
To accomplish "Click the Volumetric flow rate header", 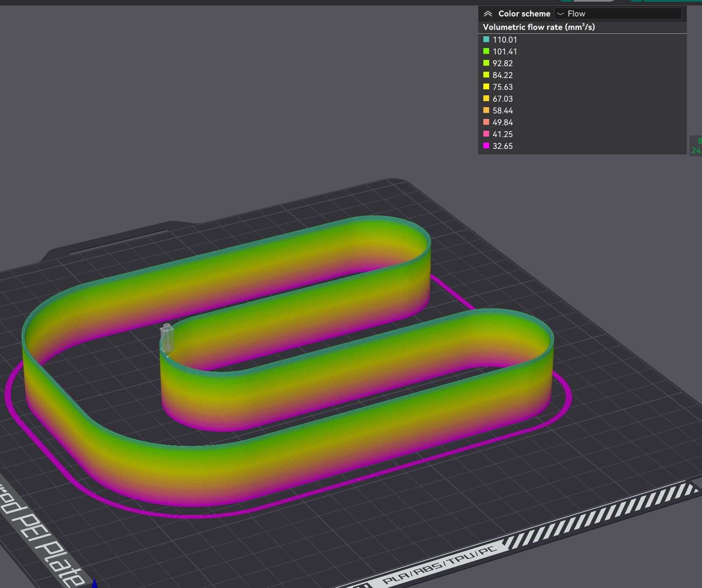I will (x=539, y=27).
